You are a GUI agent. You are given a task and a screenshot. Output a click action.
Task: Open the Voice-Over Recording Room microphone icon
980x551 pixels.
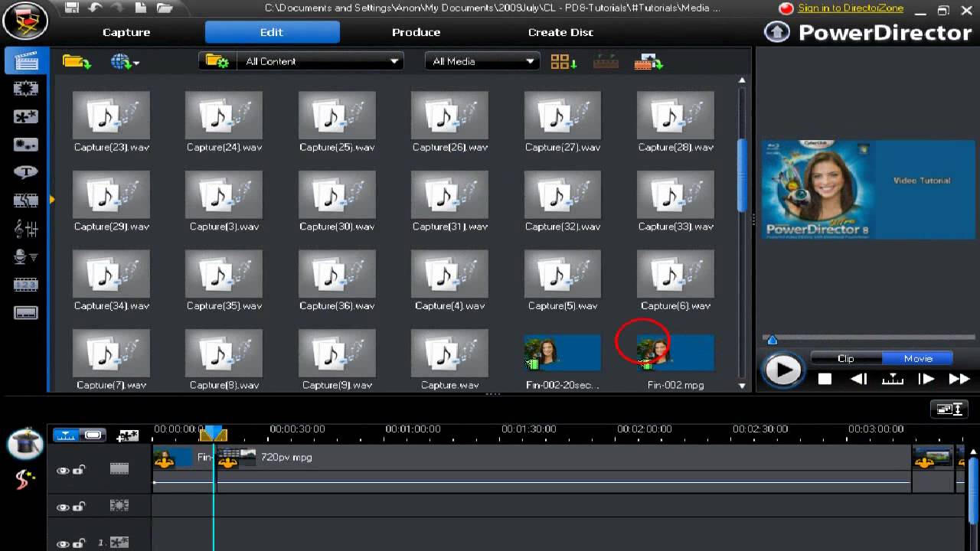click(26, 256)
